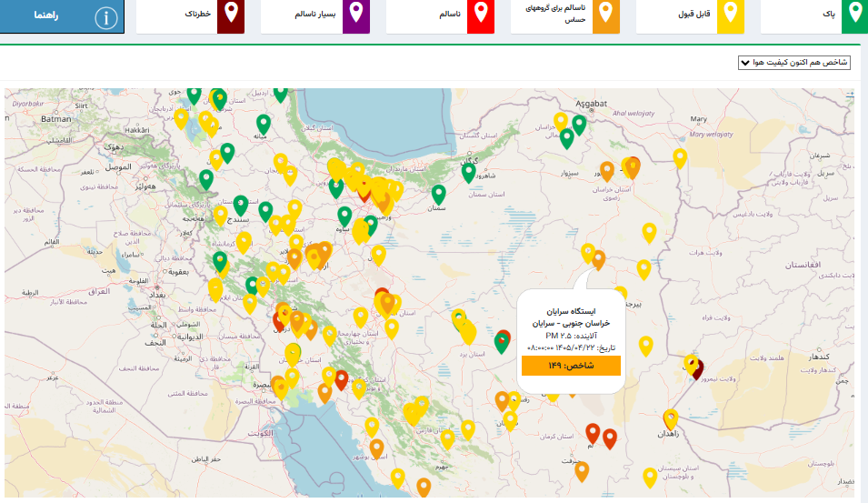Select the yellow marker west of Mary welayaty
This screenshot has height=503, width=868.
[x=680, y=158]
